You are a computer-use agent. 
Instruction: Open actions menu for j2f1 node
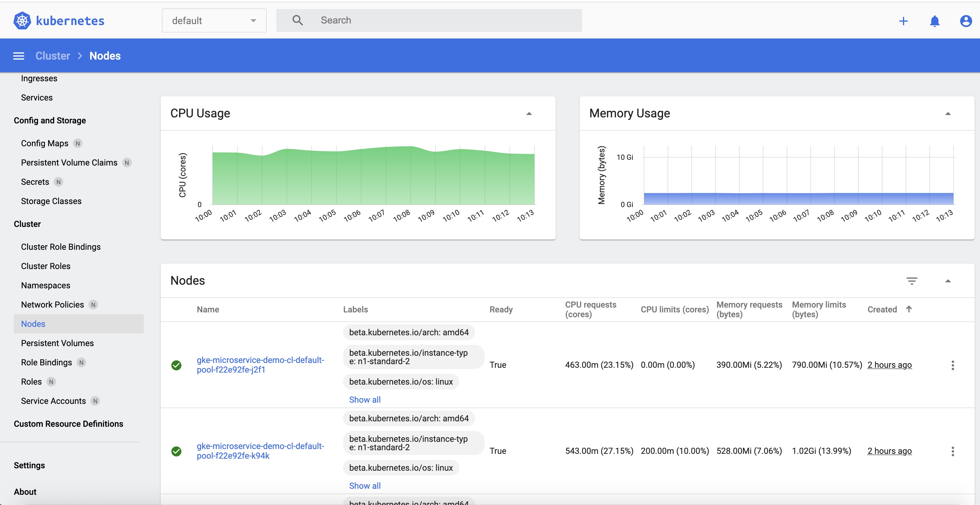click(953, 365)
